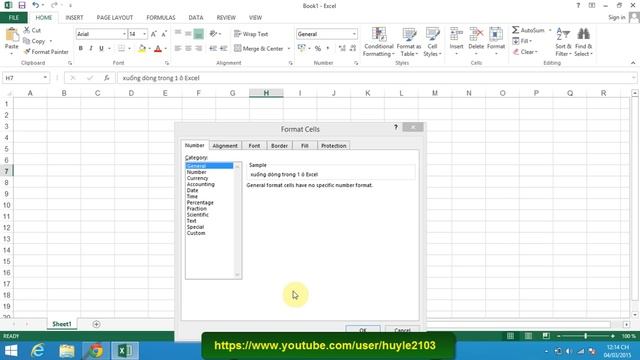Click the Copy icon
This screenshot has width=640, height=360.
point(27,41)
